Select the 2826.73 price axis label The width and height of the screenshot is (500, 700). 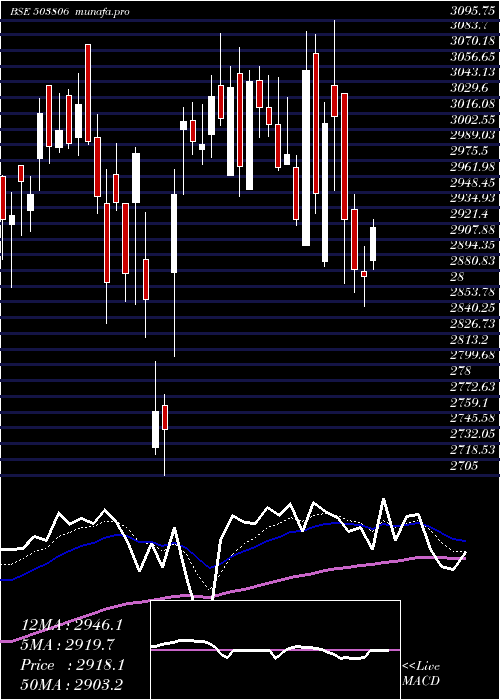(x=473, y=323)
